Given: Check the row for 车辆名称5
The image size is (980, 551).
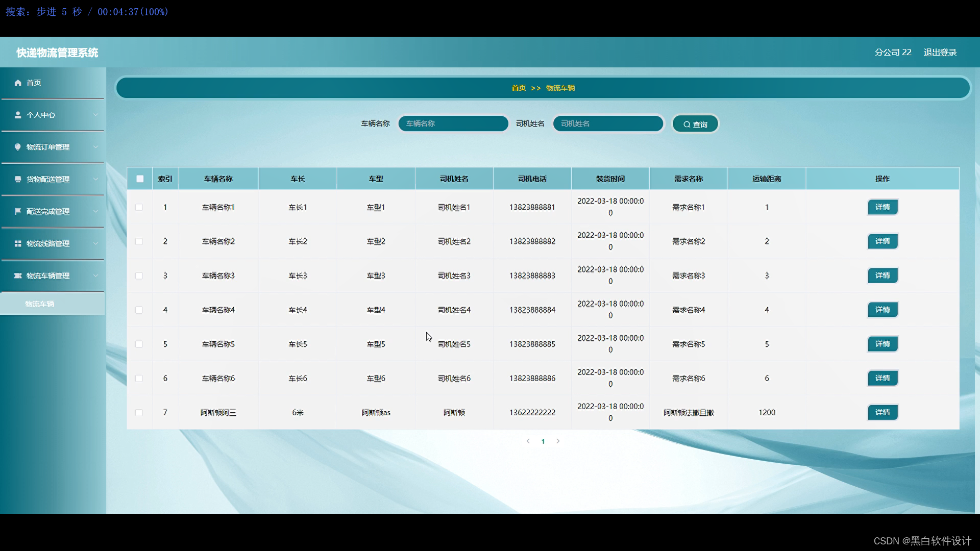Looking at the screenshot, I should 139,344.
